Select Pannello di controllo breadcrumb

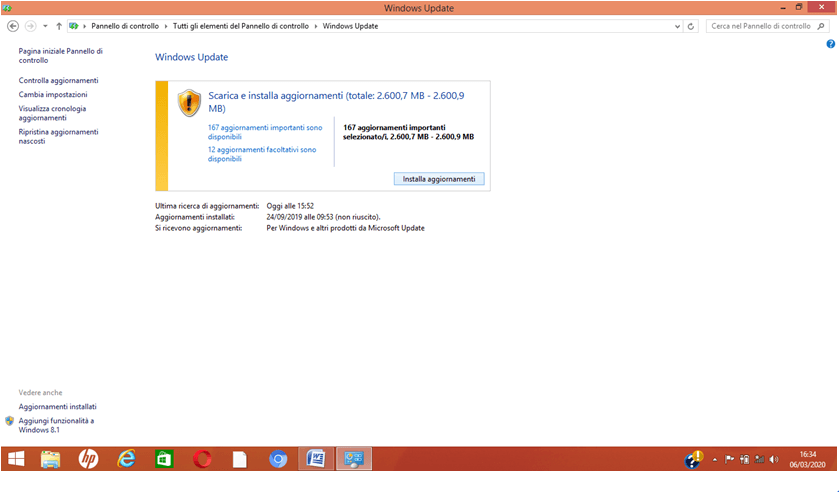(x=125, y=26)
